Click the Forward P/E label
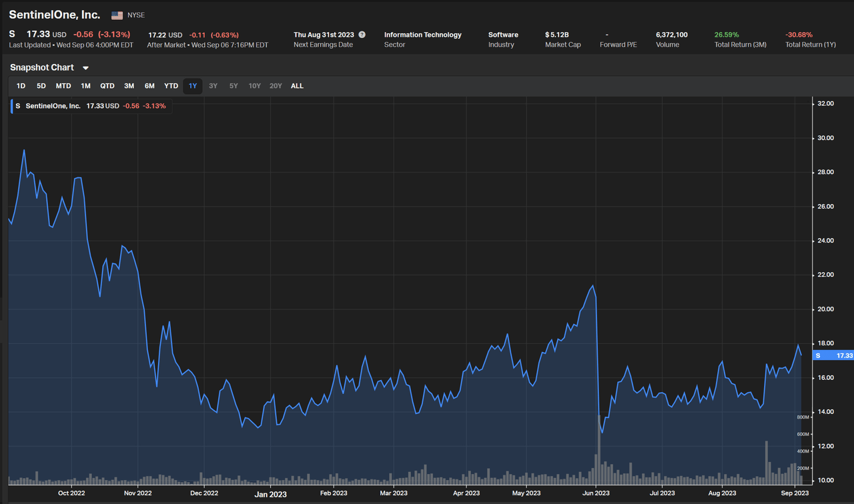This screenshot has height=504, width=854. pyautogui.click(x=618, y=45)
